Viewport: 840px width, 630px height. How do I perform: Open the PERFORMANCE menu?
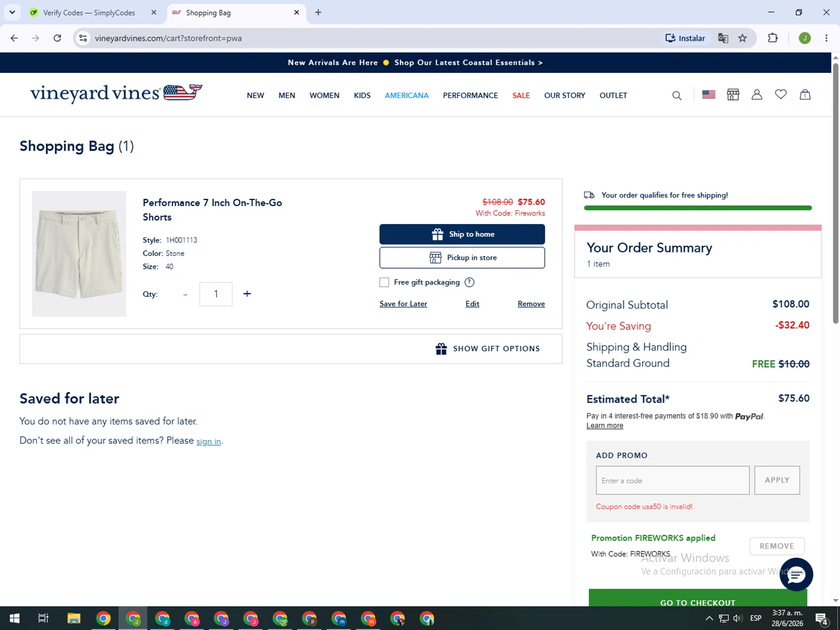pyautogui.click(x=470, y=95)
